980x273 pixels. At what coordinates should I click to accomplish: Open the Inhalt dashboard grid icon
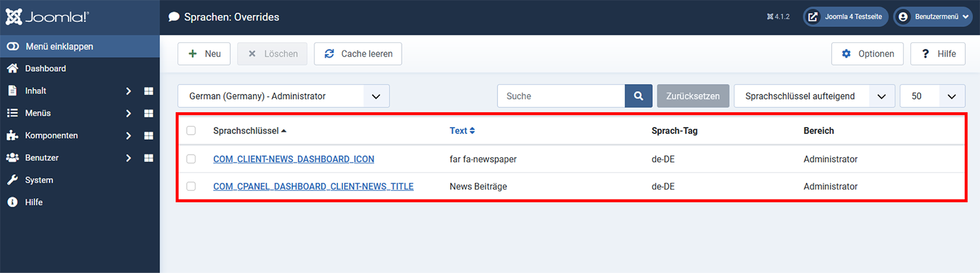click(148, 91)
